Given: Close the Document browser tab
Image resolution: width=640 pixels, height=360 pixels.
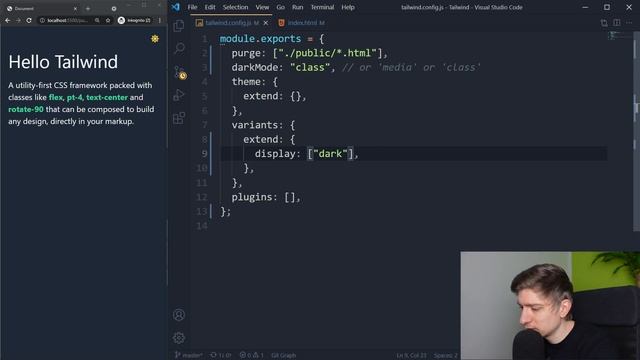Looking at the screenshot, I should click(75, 8).
